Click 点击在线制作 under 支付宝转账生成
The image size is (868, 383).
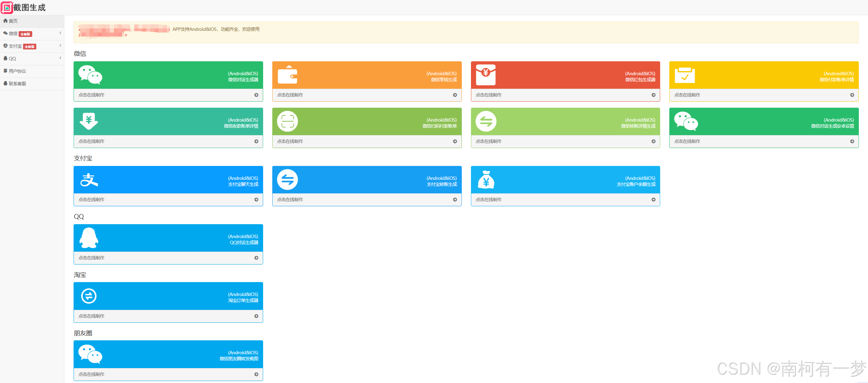[290, 199]
